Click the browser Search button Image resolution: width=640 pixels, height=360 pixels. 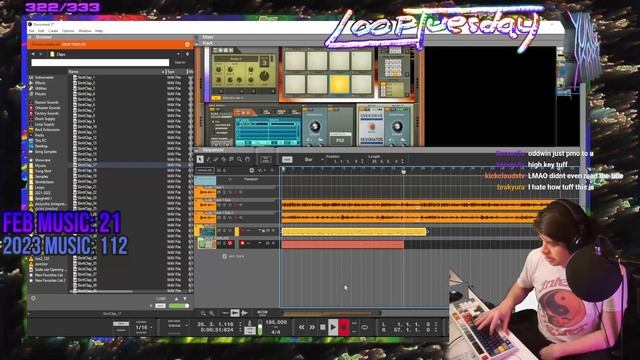click(x=180, y=62)
